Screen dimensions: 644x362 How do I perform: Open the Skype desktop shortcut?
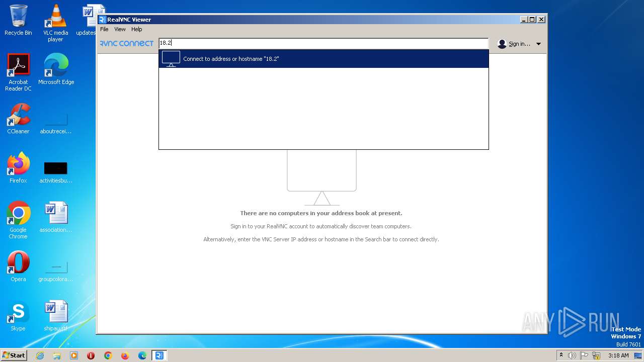click(18, 316)
